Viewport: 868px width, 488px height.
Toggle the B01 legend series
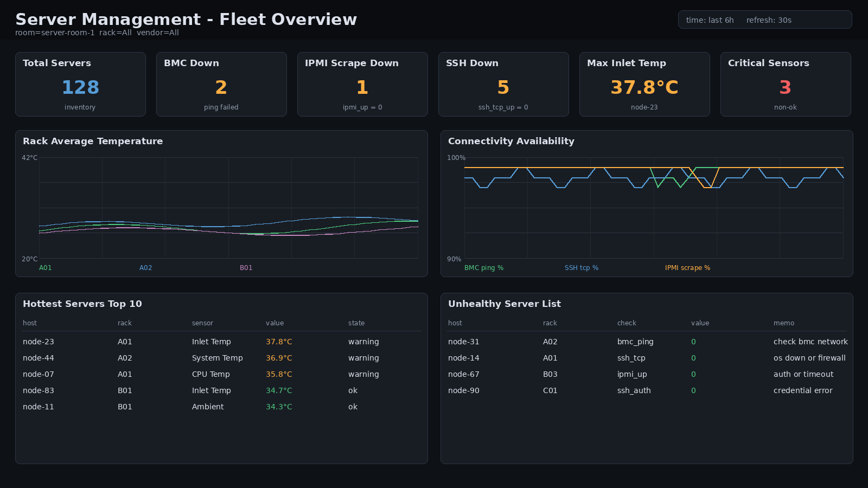(246, 268)
